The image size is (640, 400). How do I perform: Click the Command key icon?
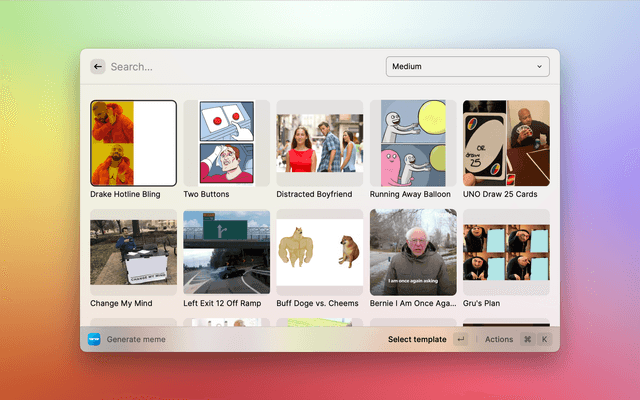click(527, 339)
